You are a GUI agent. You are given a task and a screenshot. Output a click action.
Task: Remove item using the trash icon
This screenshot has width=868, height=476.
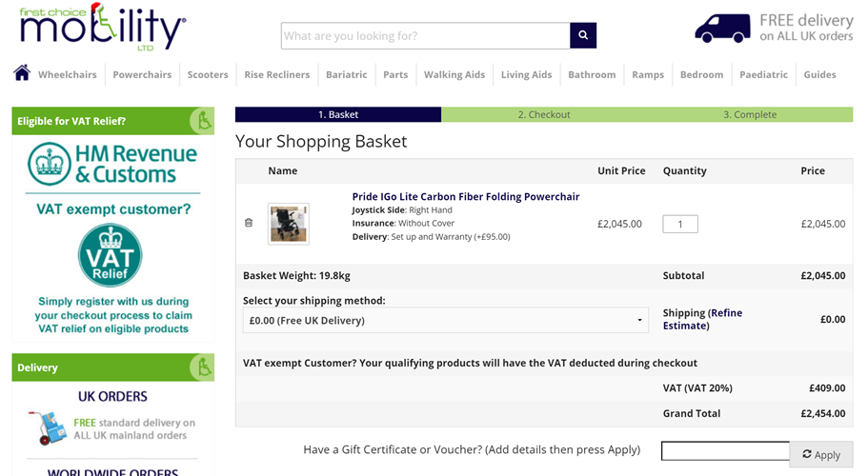pyautogui.click(x=249, y=223)
